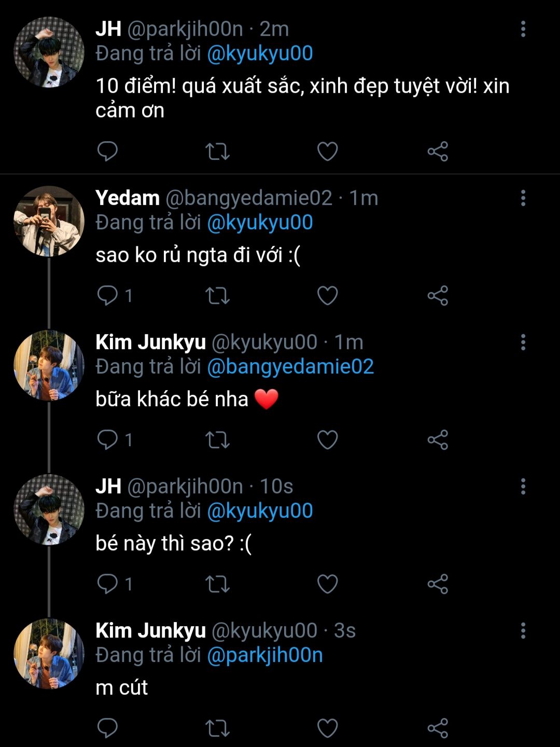Image resolution: width=560 pixels, height=747 pixels.
Task: Retweet JH's "10 điểm!" reply
Action: [x=217, y=151]
